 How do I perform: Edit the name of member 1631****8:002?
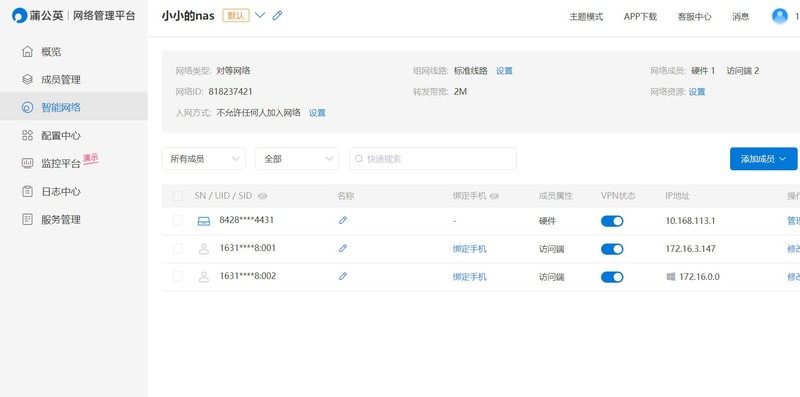343,277
